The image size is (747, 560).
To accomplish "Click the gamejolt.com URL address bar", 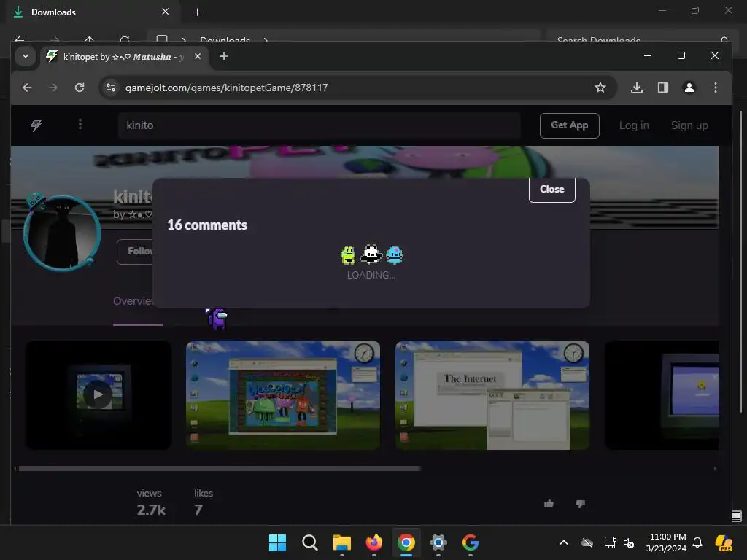I will (x=357, y=87).
